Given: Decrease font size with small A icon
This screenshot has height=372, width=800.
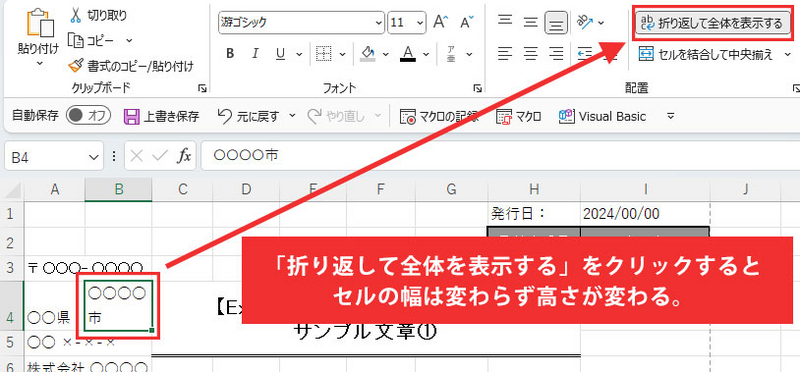Looking at the screenshot, I should click(x=466, y=22).
